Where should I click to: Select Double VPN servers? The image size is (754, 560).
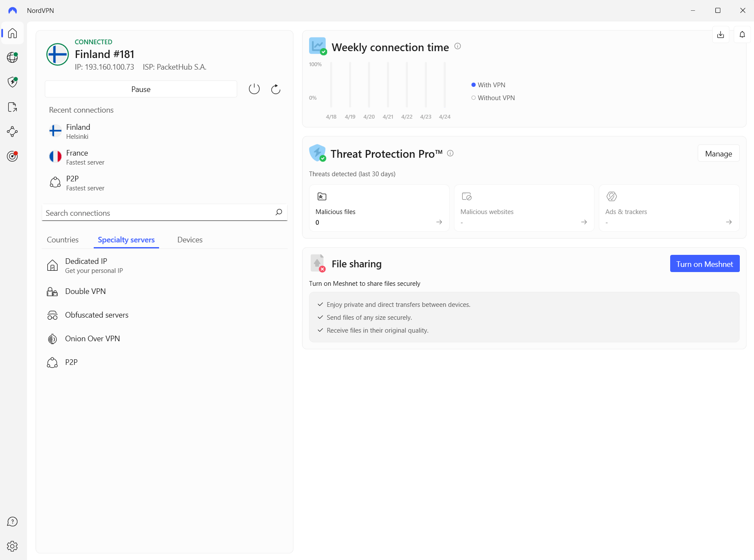(165, 291)
